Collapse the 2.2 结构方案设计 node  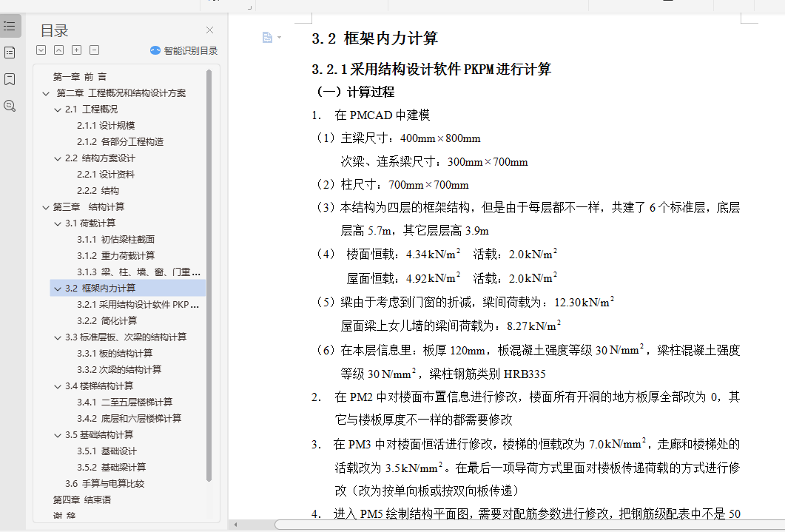click(x=58, y=158)
